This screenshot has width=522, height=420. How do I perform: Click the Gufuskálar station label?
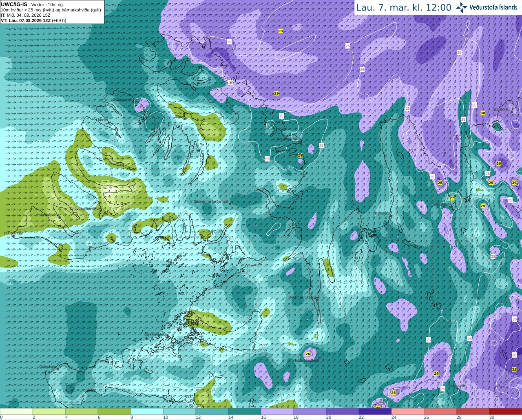[x=48, y=367]
